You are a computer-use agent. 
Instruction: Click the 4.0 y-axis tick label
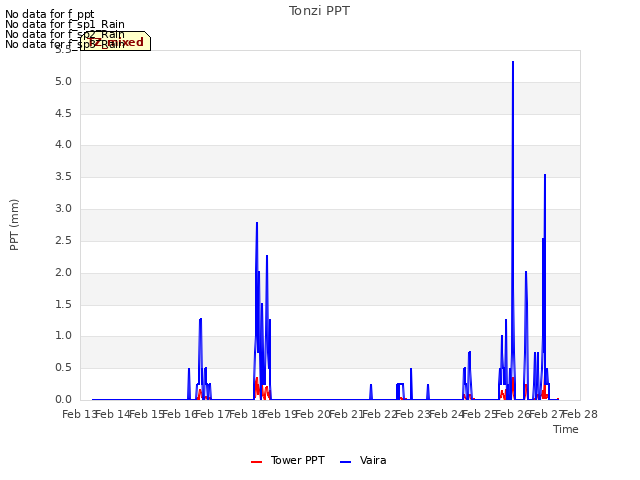click(x=63, y=144)
